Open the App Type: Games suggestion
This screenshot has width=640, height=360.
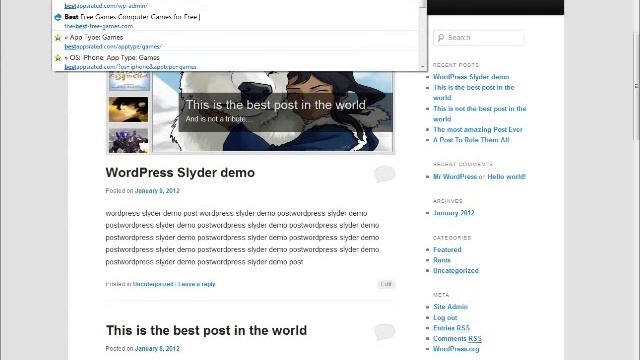(236, 41)
